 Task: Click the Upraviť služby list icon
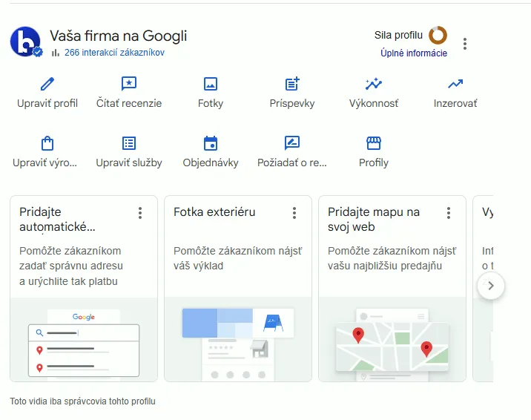pyautogui.click(x=129, y=143)
